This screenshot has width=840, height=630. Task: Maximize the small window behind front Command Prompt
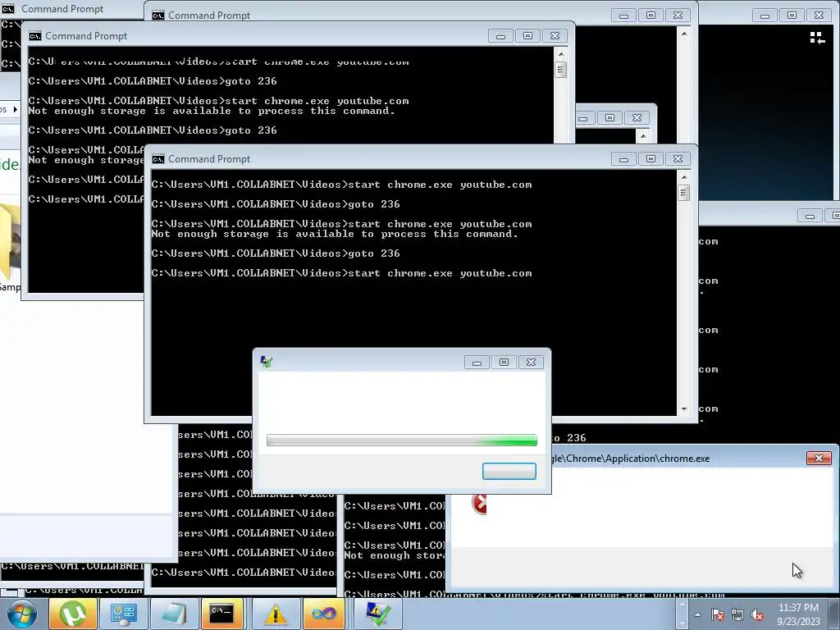pyautogui.click(x=609, y=118)
